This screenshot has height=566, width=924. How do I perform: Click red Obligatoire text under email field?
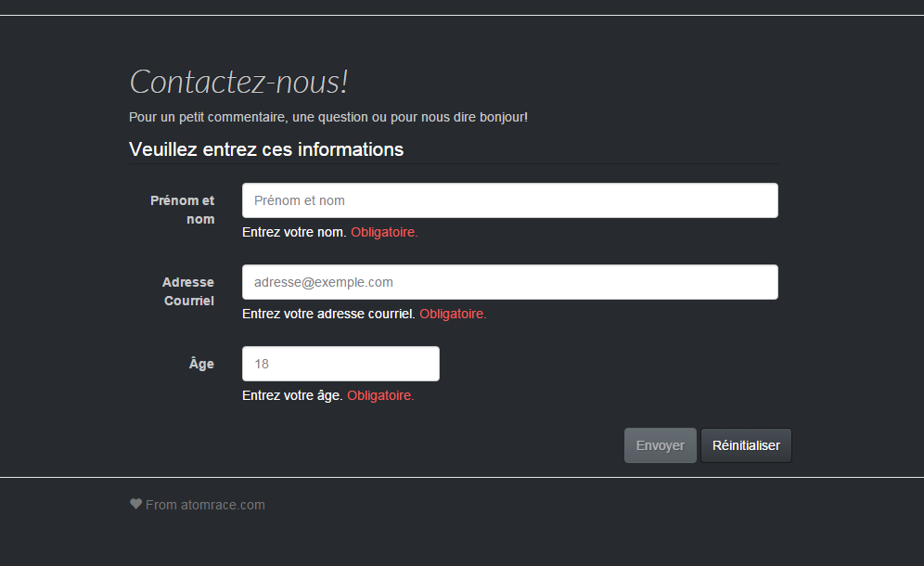(x=453, y=314)
